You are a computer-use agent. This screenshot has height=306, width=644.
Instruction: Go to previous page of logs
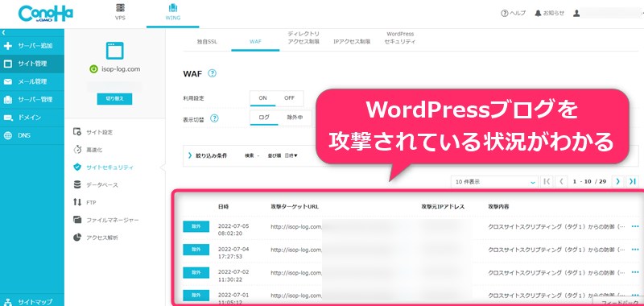click(x=561, y=181)
